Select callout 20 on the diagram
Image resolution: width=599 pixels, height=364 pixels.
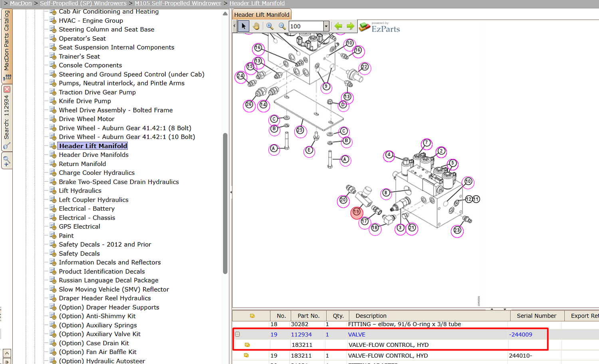(343, 200)
